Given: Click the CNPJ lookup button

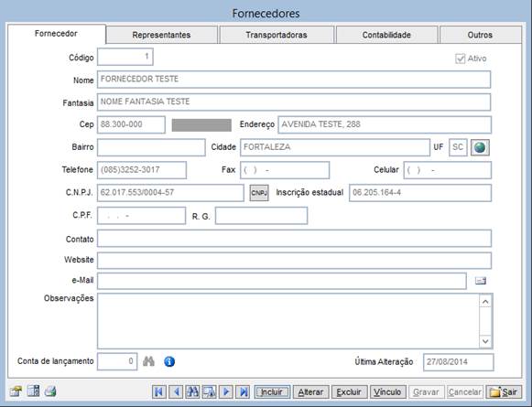Looking at the screenshot, I should (259, 193).
